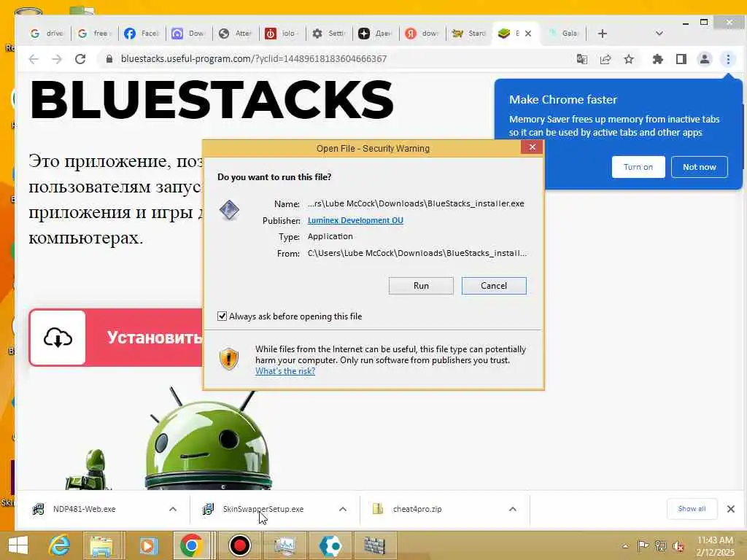This screenshot has height=560, width=747.
Task: Open the red record app in taskbar
Action: click(x=239, y=545)
